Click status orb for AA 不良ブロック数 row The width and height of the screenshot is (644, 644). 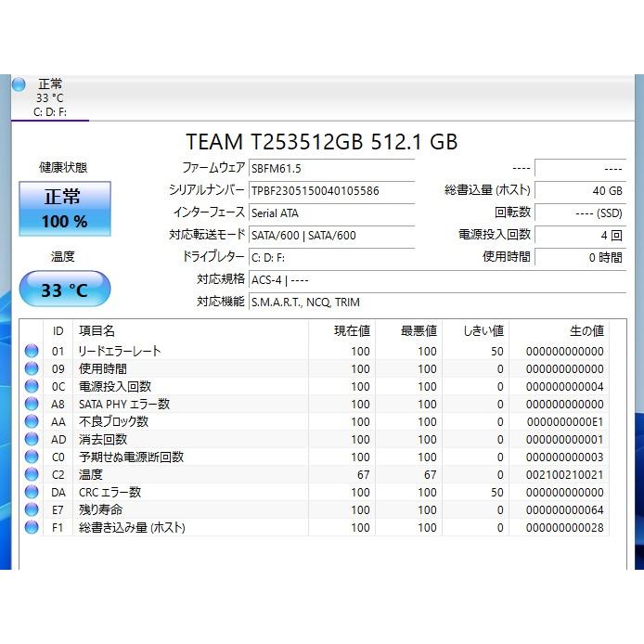coord(32,422)
